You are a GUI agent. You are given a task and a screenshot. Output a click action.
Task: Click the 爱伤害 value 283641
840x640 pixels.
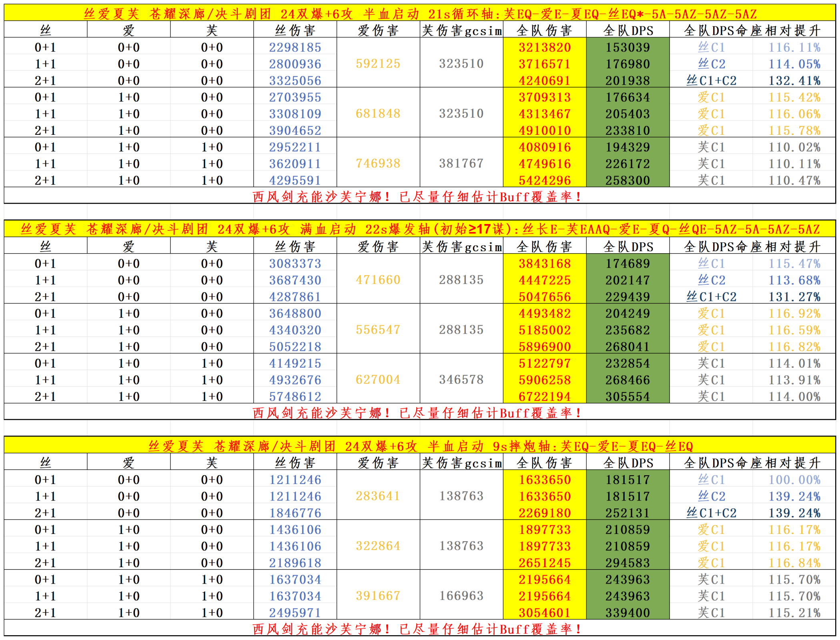point(378,496)
